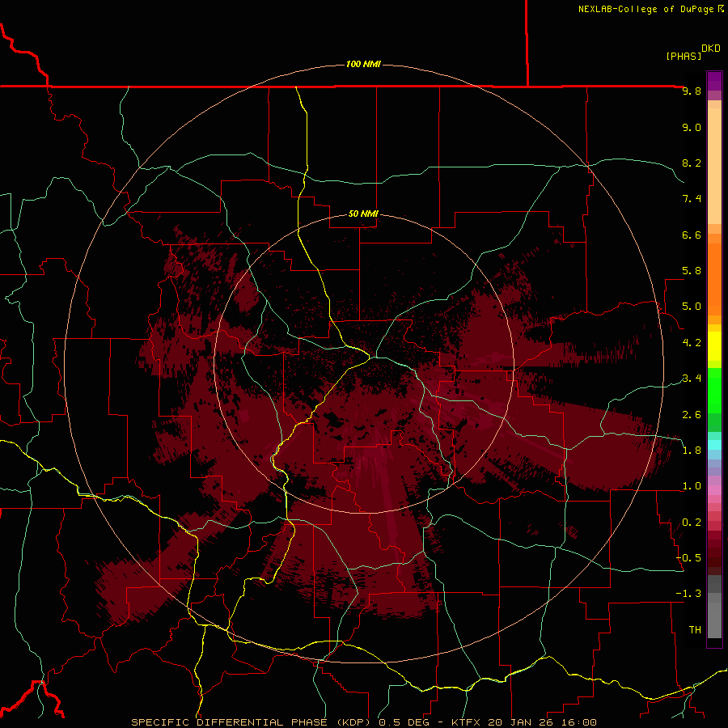Viewport: 728px width, 728px height.
Task: Click the TH threshold label on the legend
Action: pos(695,629)
